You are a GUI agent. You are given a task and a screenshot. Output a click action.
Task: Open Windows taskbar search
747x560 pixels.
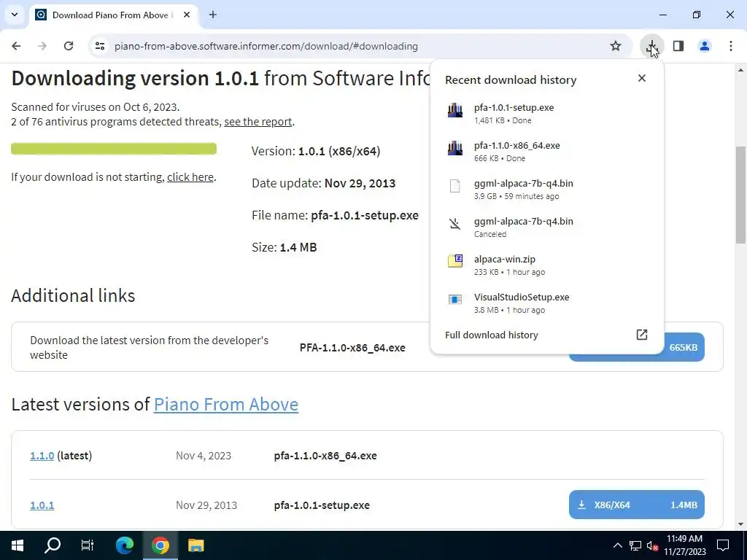coord(53,545)
